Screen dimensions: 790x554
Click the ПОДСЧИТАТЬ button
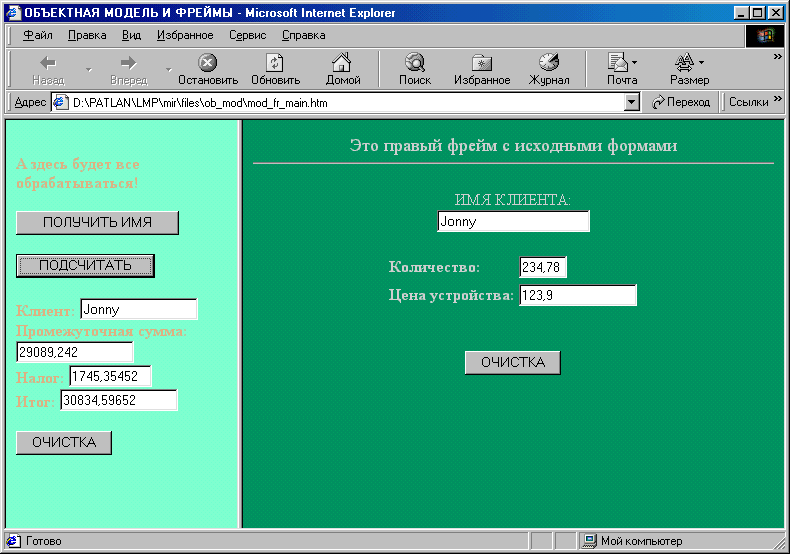tap(85, 265)
